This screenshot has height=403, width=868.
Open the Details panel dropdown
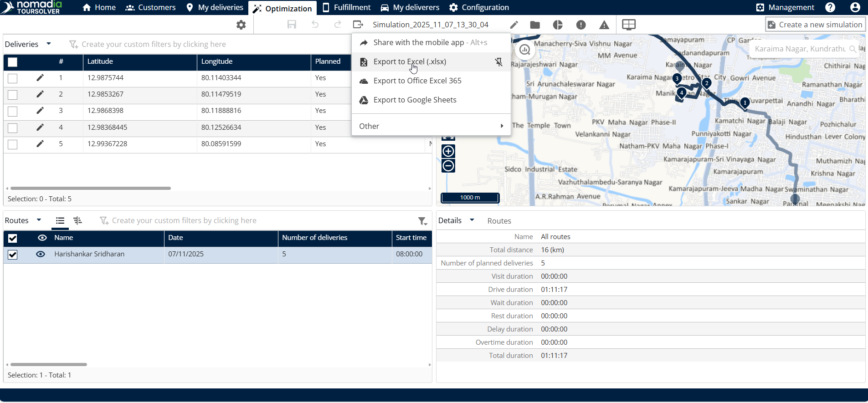(x=472, y=220)
